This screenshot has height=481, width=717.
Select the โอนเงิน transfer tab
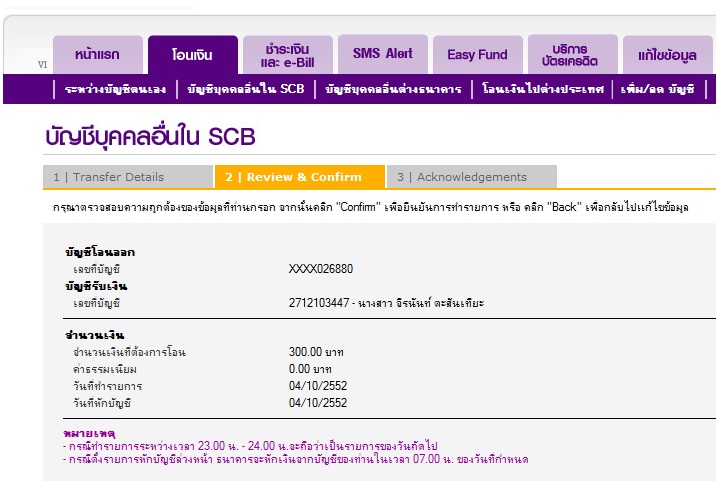tap(193, 54)
